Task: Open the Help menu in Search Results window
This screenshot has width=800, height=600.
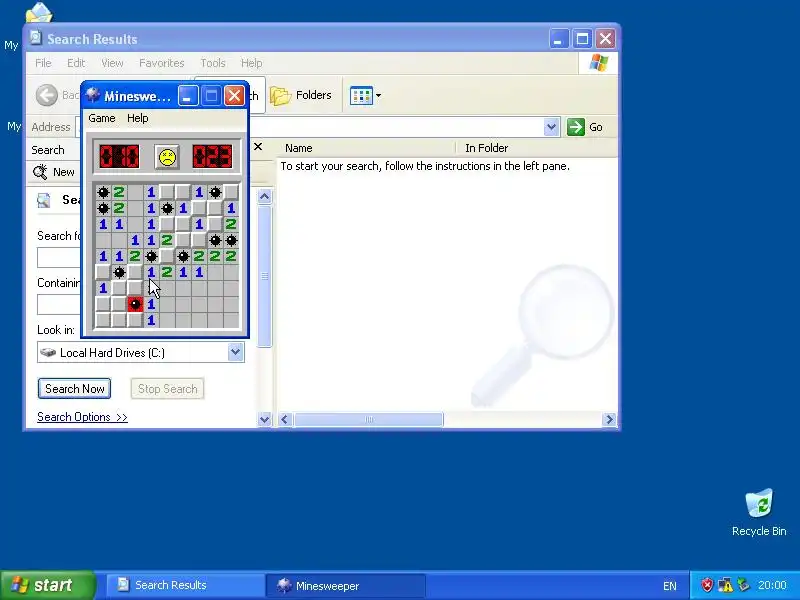Action: tap(252, 63)
